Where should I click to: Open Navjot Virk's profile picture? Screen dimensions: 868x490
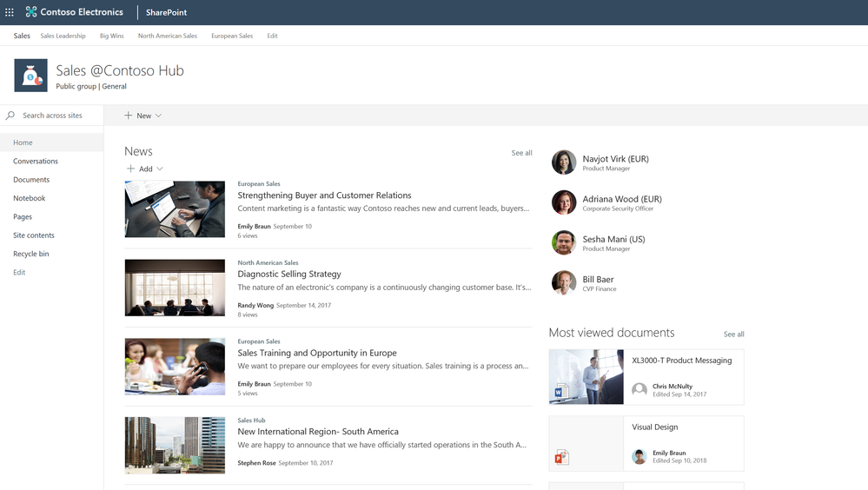(564, 162)
